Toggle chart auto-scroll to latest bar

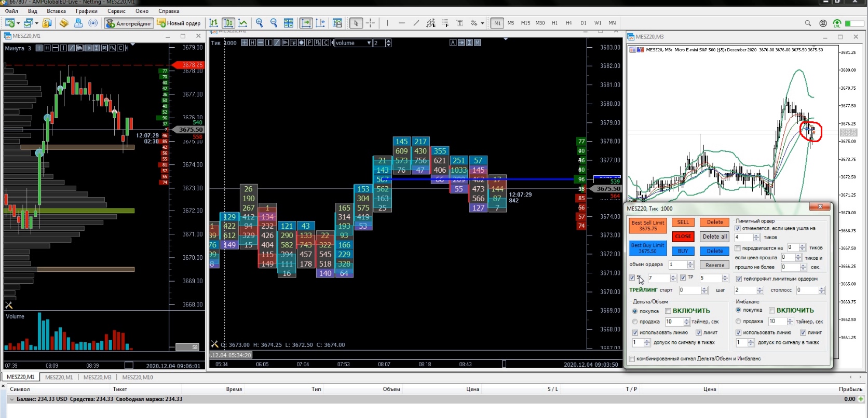click(306, 23)
